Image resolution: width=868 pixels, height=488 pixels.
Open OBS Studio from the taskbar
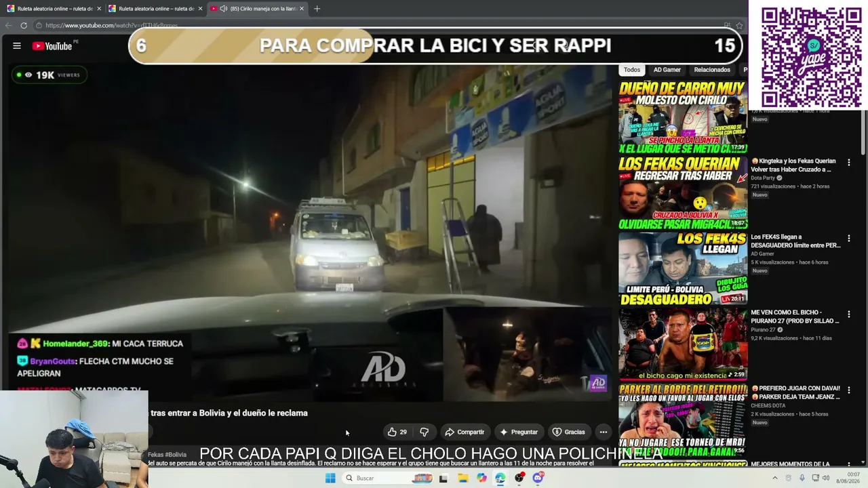519,478
